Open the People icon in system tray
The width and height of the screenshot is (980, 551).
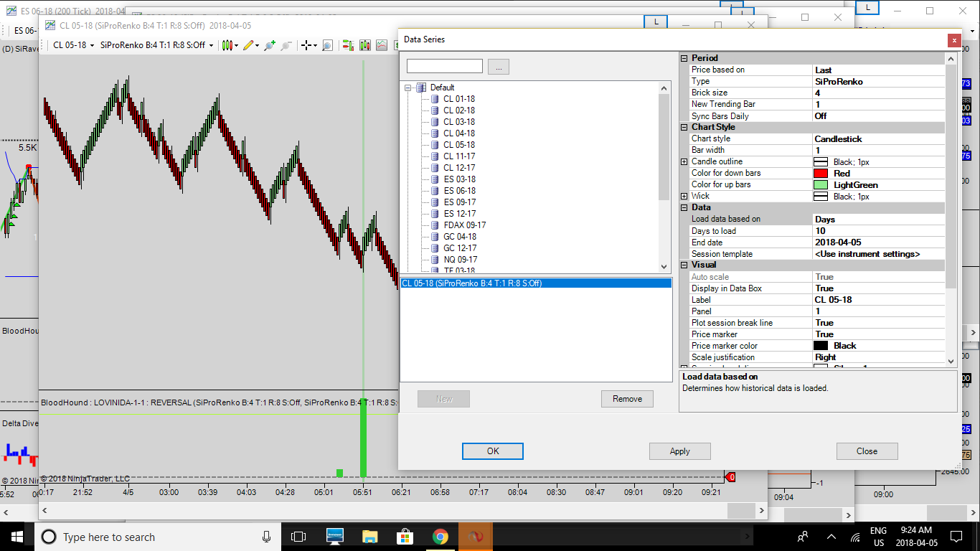[804, 537]
